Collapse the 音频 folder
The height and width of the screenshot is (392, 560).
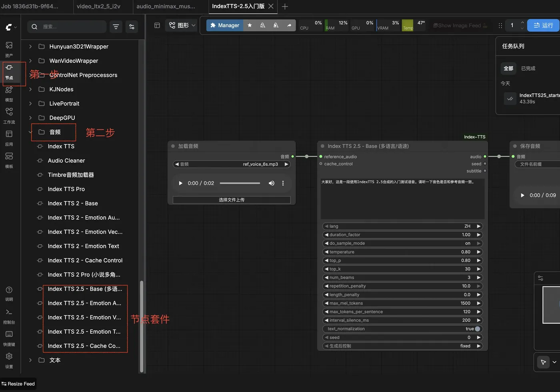(30, 132)
